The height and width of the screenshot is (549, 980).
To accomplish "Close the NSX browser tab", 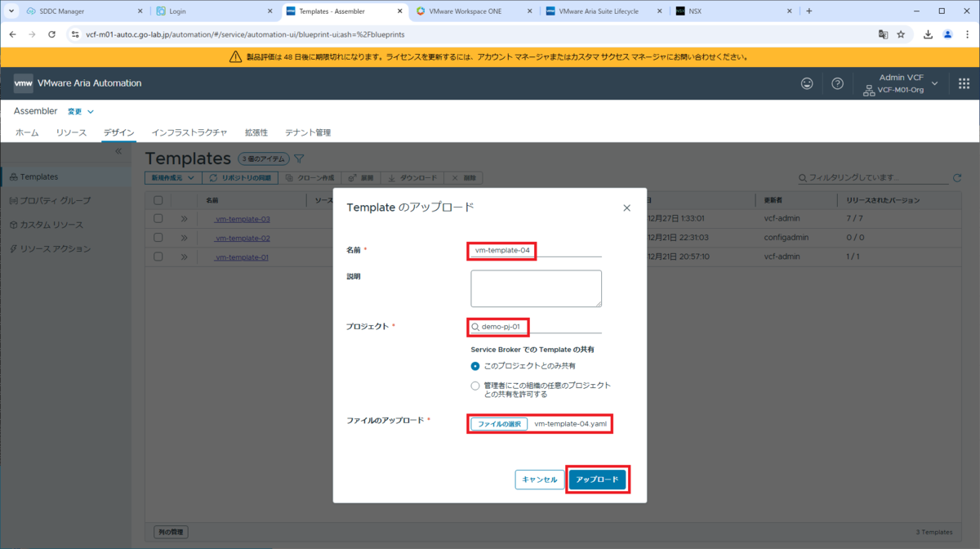I will [790, 11].
